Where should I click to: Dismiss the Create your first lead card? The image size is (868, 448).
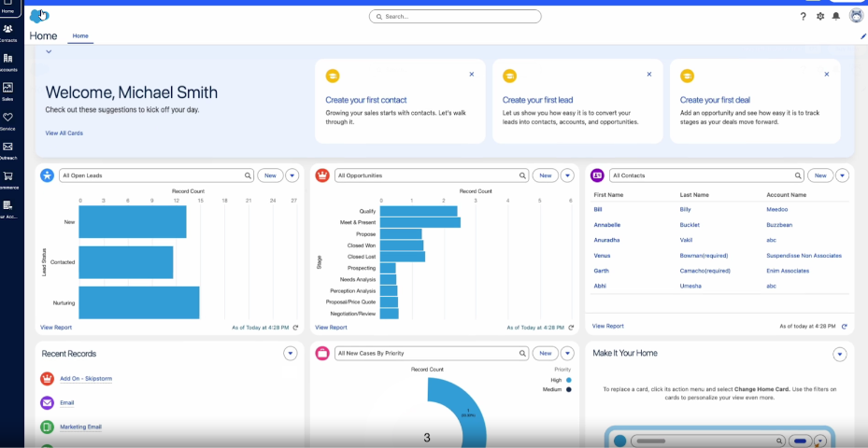tap(648, 74)
